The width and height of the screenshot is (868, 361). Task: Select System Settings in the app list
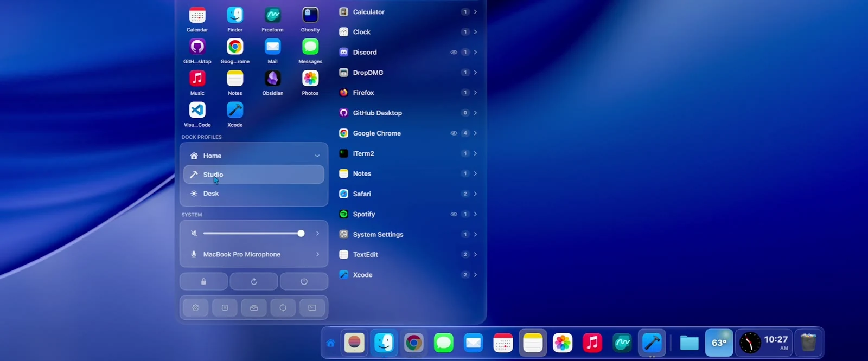click(x=408, y=234)
